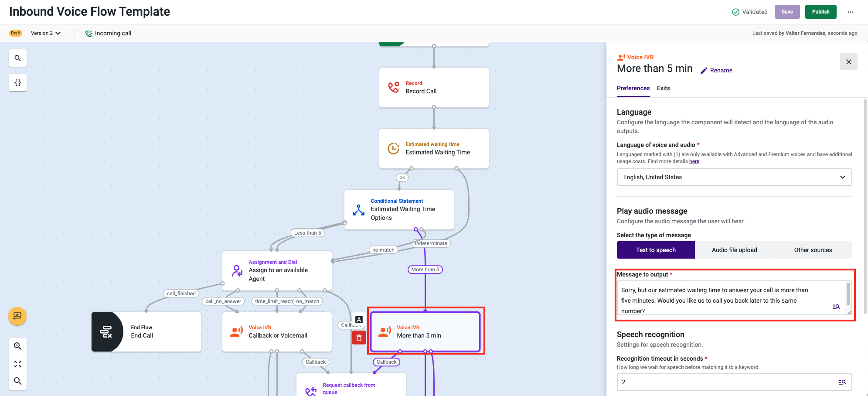Select the no_match exit label under Agent

(308, 301)
